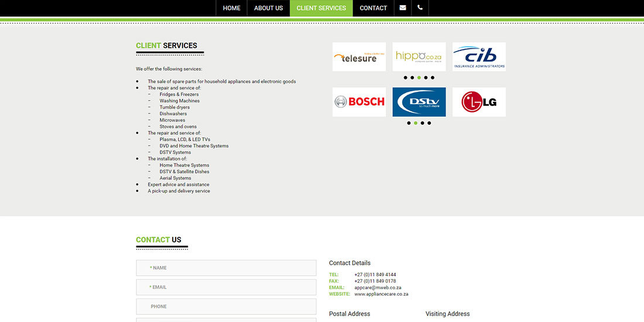Click the LG logo thumbnail
This screenshot has height=322, width=644.
click(479, 102)
